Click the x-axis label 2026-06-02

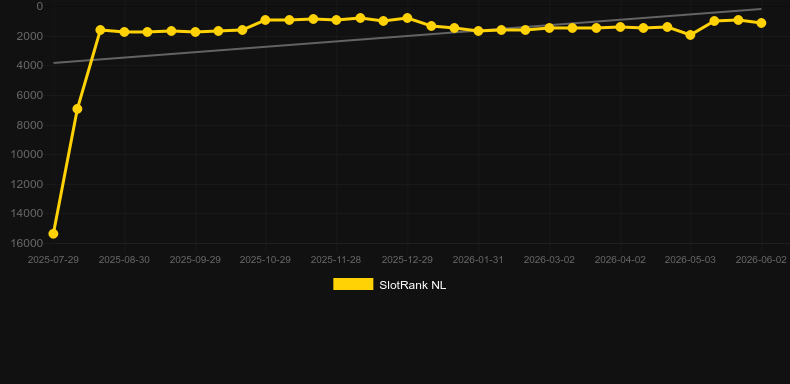click(761, 260)
